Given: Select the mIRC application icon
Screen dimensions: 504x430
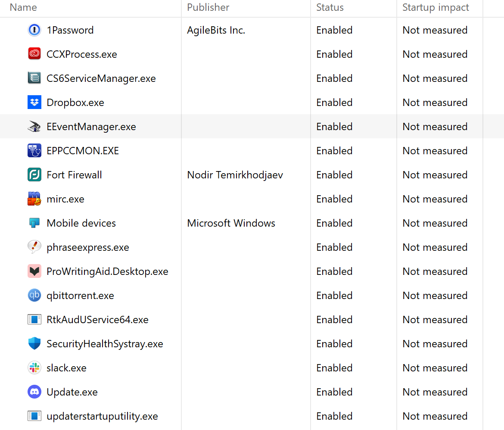Looking at the screenshot, I should tap(34, 199).
